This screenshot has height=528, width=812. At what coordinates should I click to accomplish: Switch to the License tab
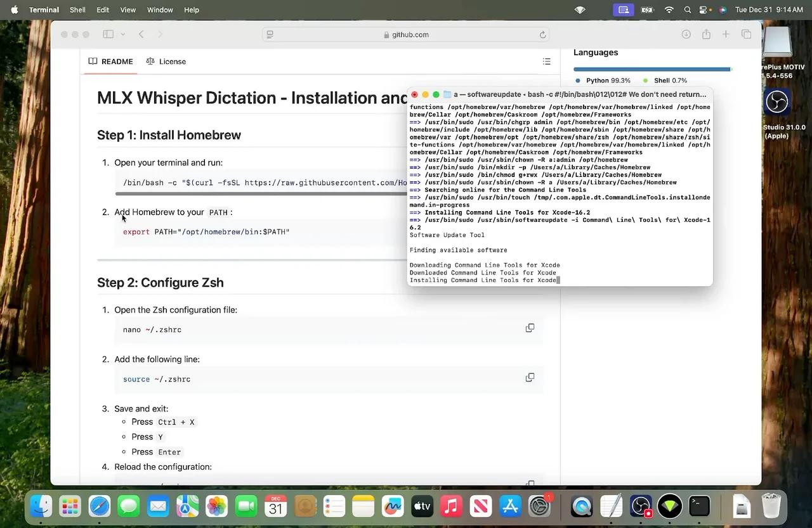[166, 61]
